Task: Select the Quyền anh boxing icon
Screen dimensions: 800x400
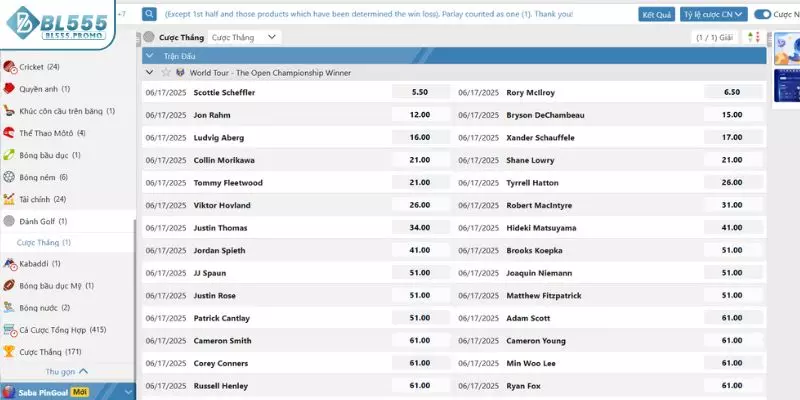Action: pos(9,89)
